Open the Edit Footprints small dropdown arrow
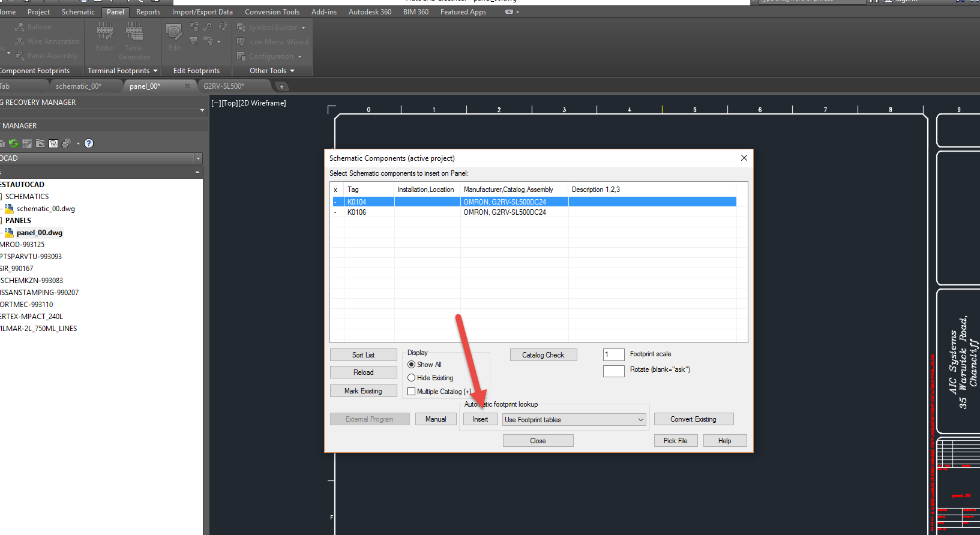This screenshot has width=980, height=535. (218, 42)
